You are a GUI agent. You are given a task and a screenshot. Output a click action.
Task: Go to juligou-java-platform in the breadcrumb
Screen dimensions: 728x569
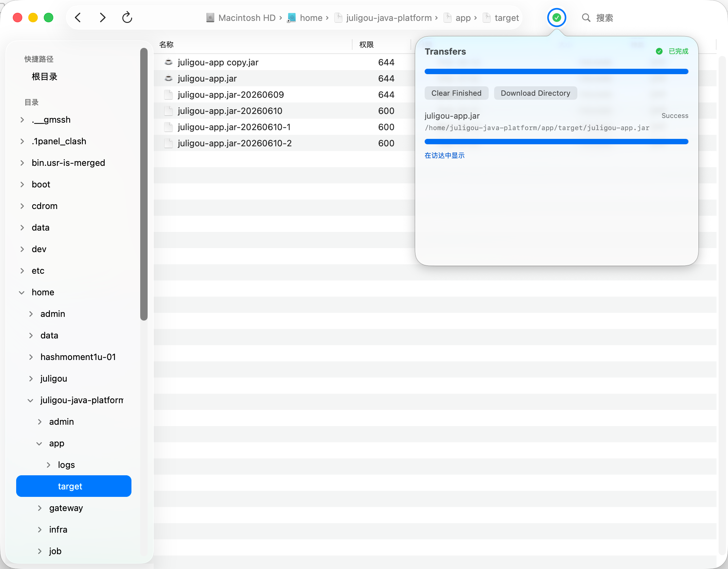(389, 18)
